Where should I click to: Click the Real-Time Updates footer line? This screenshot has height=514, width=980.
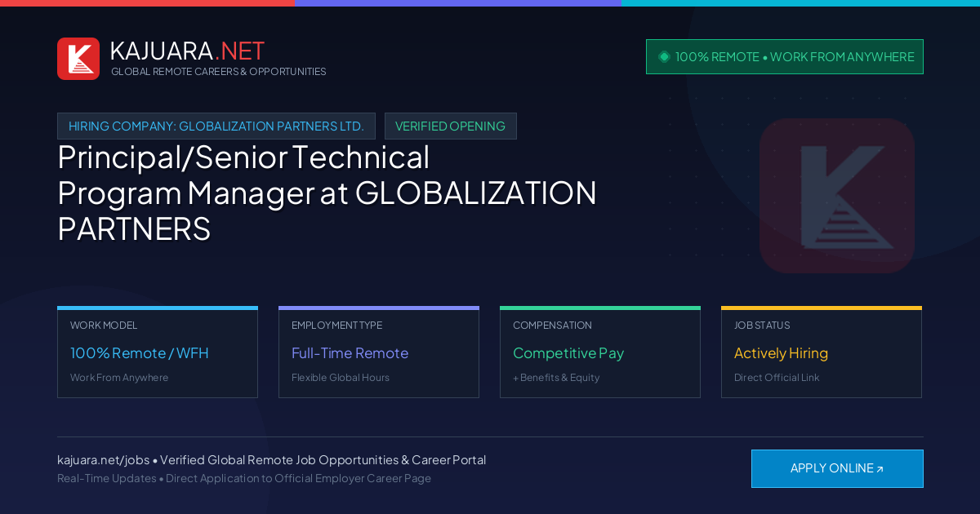tap(244, 478)
